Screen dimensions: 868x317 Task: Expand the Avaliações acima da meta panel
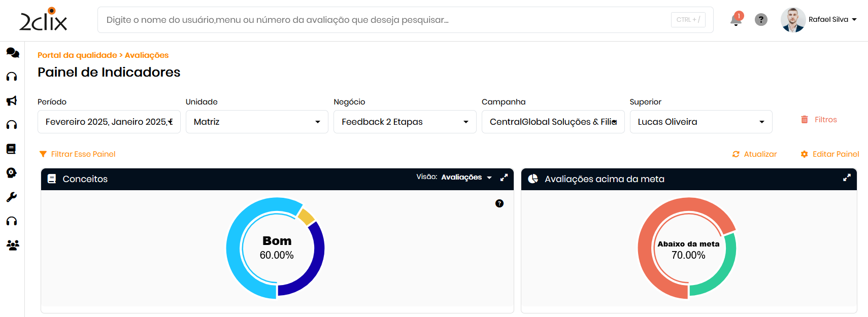(847, 178)
